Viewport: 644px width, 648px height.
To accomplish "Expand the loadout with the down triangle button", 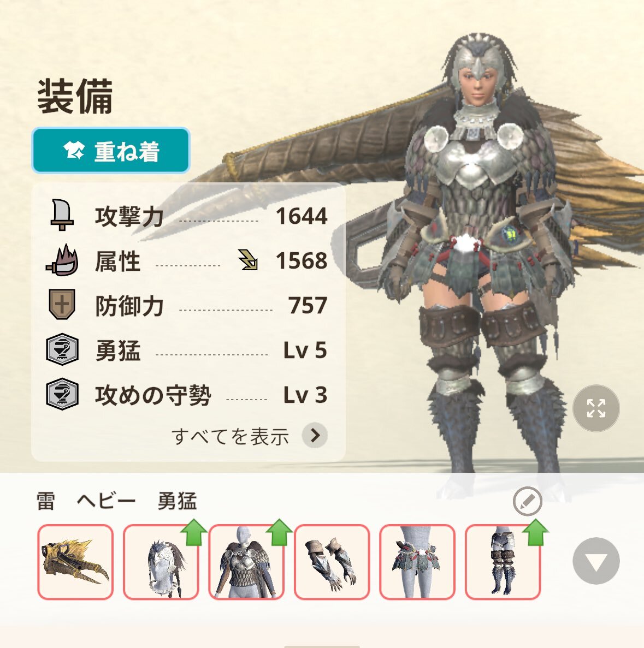I will (x=595, y=561).
